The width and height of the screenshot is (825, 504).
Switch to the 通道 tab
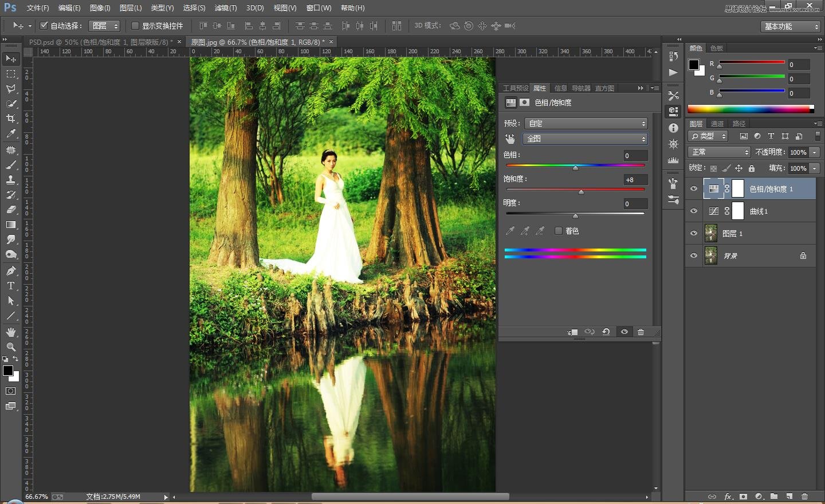pyautogui.click(x=717, y=124)
